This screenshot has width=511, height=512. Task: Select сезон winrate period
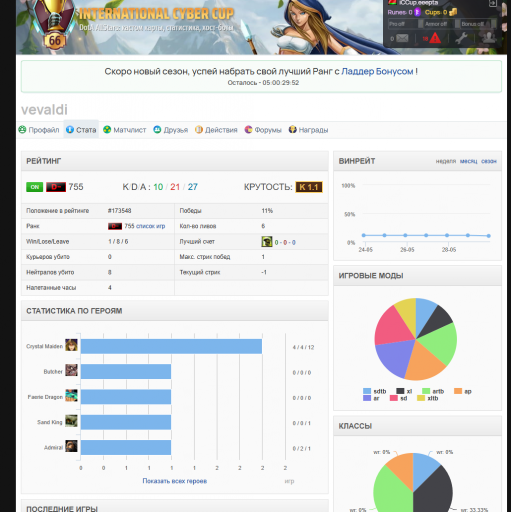(x=489, y=161)
